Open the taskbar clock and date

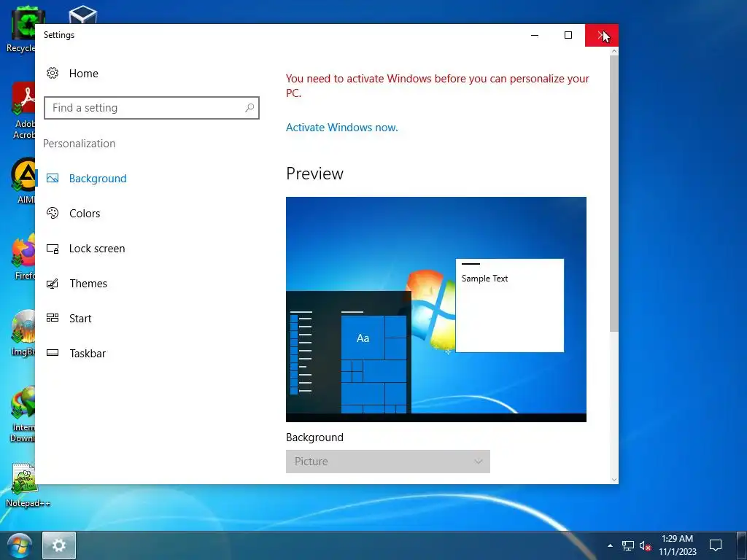pyautogui.click(x=678, y=545)
